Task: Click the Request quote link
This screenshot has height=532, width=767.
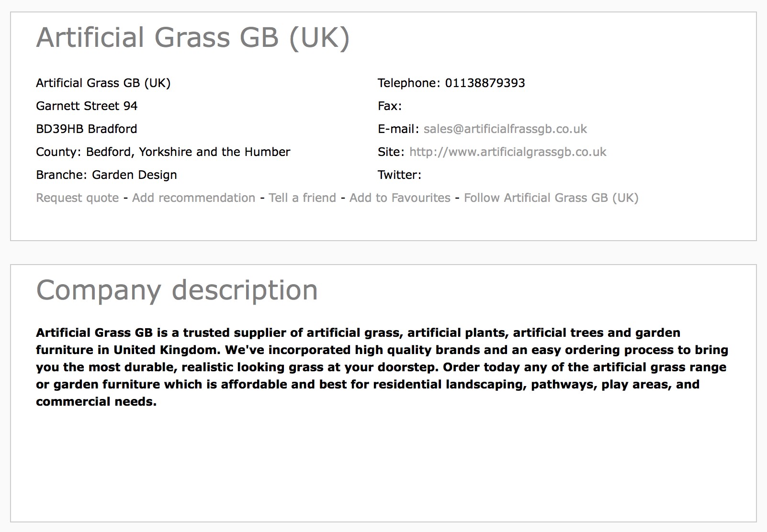Action: tap(78, 198)
